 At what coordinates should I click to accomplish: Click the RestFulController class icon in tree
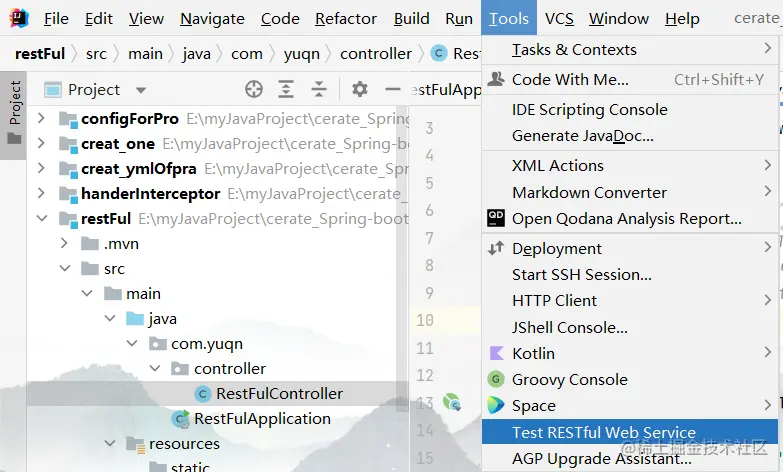tap(202, 394)
